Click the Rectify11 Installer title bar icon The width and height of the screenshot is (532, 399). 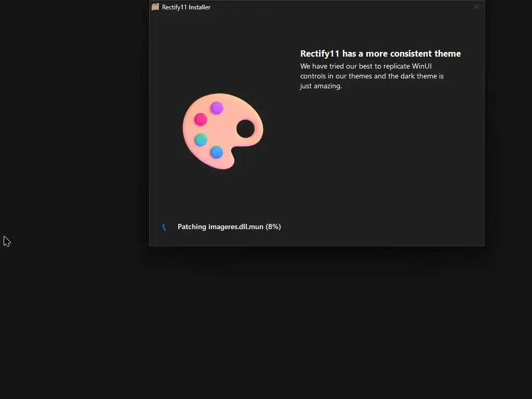click(155, 7)
